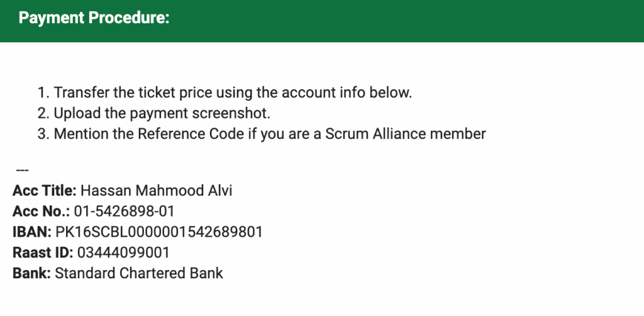Click the "Bank:" label
Viewport: 644px width, 316px height.
(31, 274)
